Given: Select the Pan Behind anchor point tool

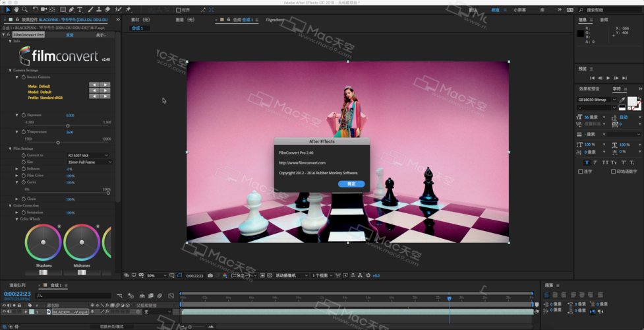Looking at the screenshot, I should (52, 9).
